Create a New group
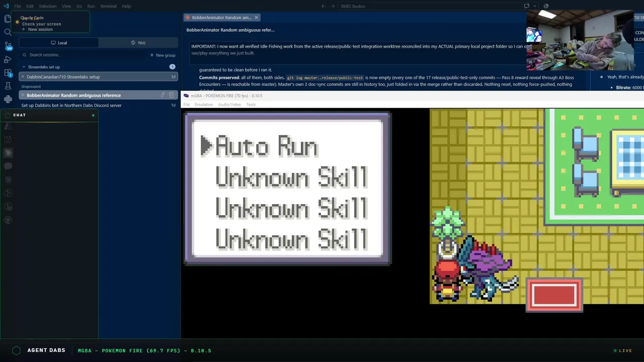 163,55
